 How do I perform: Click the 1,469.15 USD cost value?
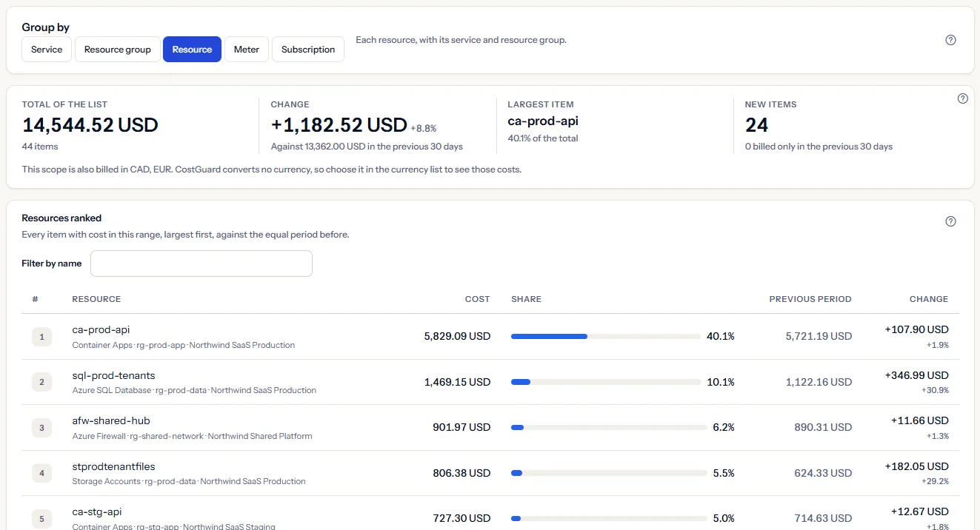click(x=457, y=382)
